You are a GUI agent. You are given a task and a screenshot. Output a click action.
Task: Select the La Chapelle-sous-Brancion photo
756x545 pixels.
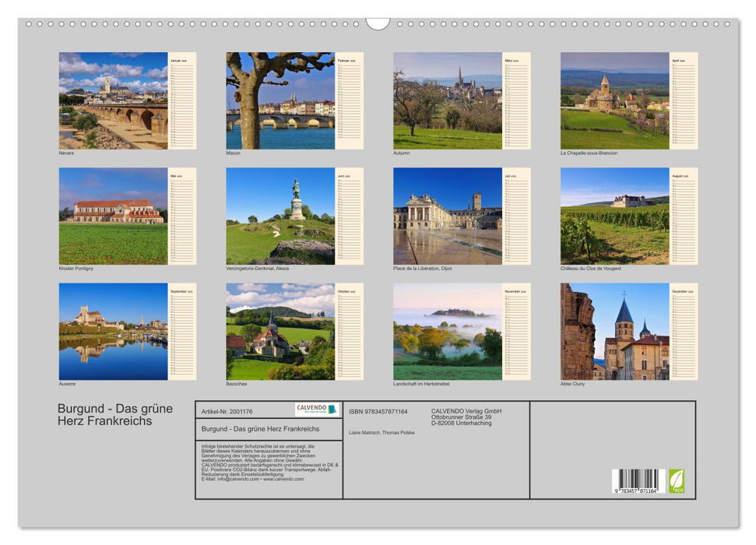click(614, 100)
